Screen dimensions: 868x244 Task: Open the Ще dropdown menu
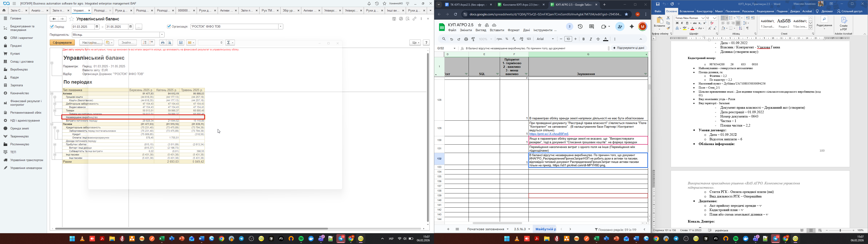click(415, 43)
